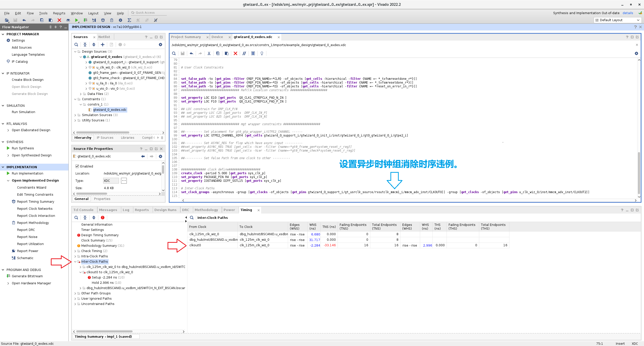Viewport: 644px width, 346px height.
Task: Click the XDC editor vertical scrollbar
Action: point(639,173)
